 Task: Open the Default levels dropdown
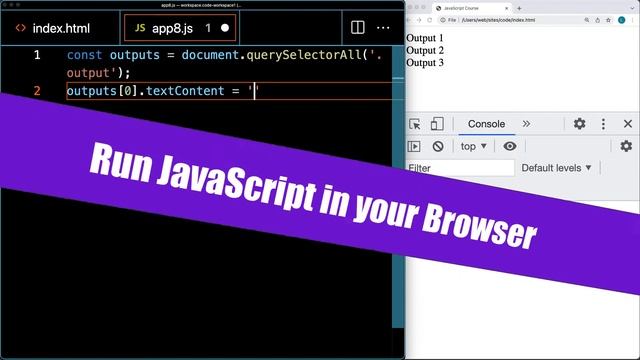coord(556,168)
